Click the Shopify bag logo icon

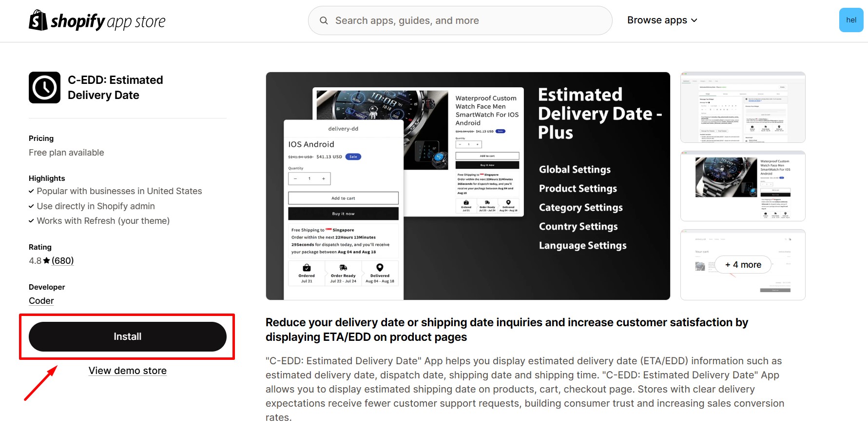point(38,20)
